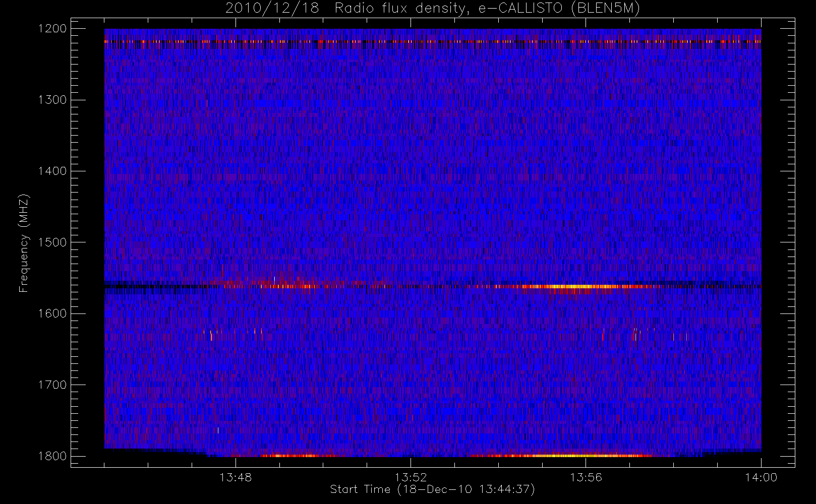Click the 1700 frequency tick label
This screenshot has height=504, width=816.
coord(52,385)
